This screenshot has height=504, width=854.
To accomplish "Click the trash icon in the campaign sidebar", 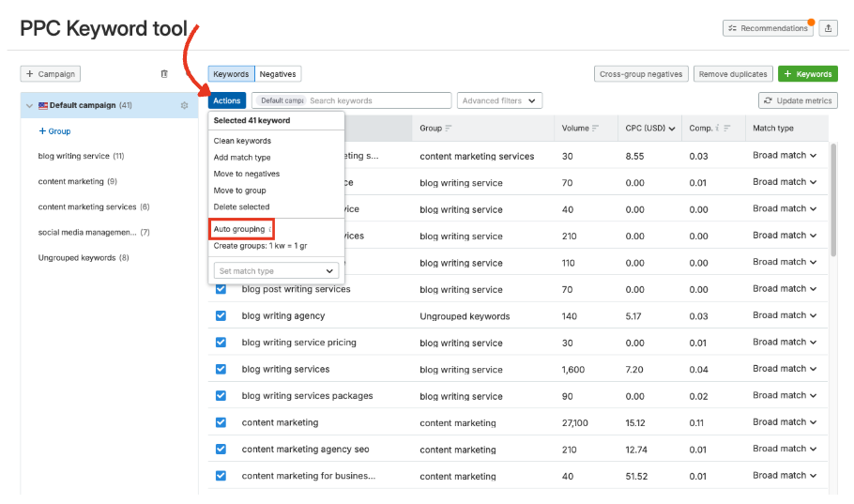I will [x=164, y=73].
